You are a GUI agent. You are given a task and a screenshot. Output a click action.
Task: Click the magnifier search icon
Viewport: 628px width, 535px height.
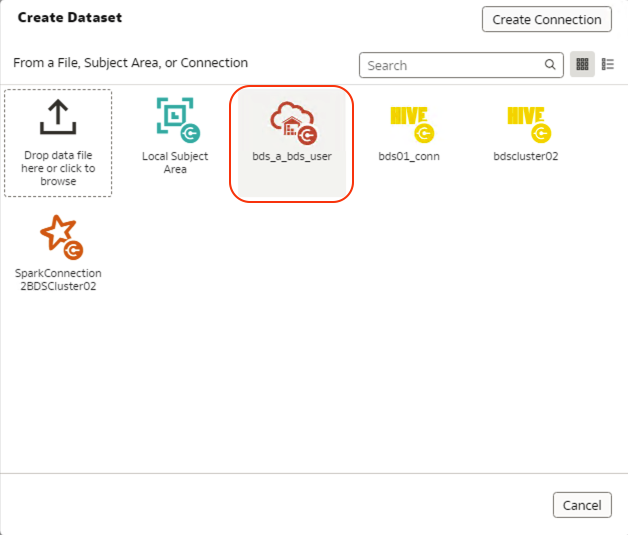click(550, 64)
